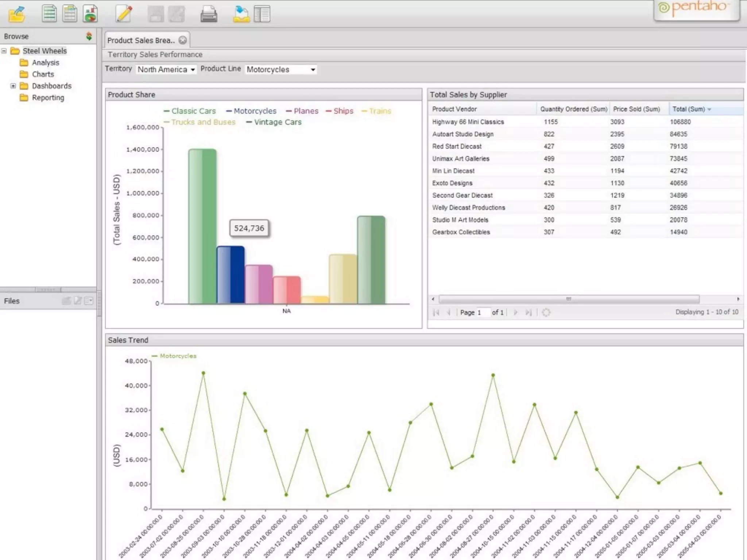Click the Open file folder icon
This screenshot has width=747, height=560.
16,15
